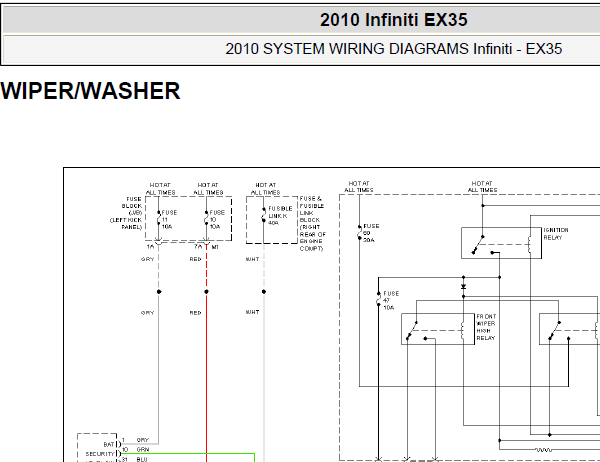Image resolution: width=600 pixels, height=462 pixels.
Task: Click the 'FUSE 47 10A' label
Action: pyautogui.click(x=391, y=300)
